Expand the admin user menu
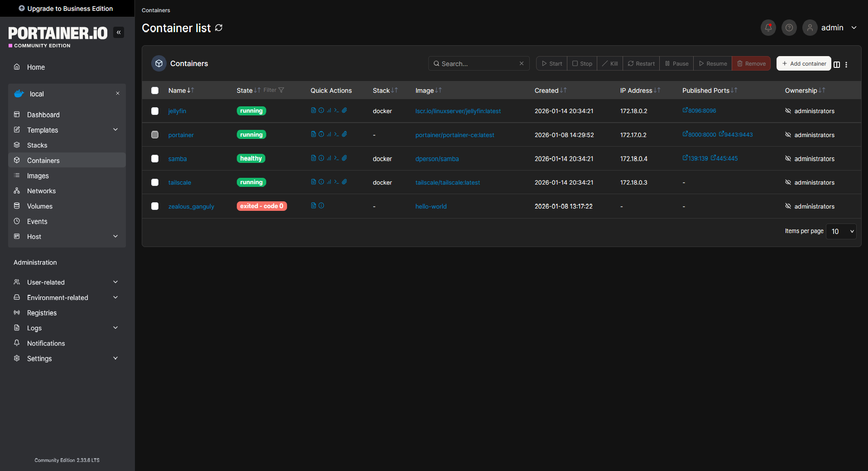Image resolution: width=868 pixels, height=471 pixels. (854, 28)
